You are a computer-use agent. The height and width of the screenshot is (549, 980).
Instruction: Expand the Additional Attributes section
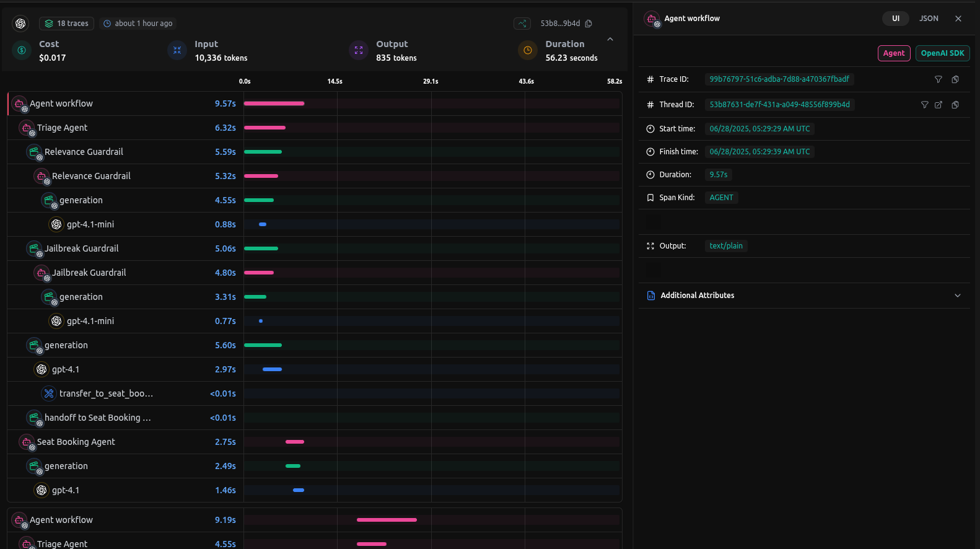pos(957,296)
